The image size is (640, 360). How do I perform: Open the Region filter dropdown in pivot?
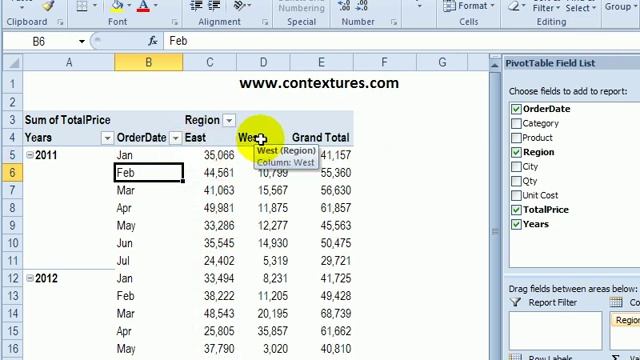coord(229,120)
